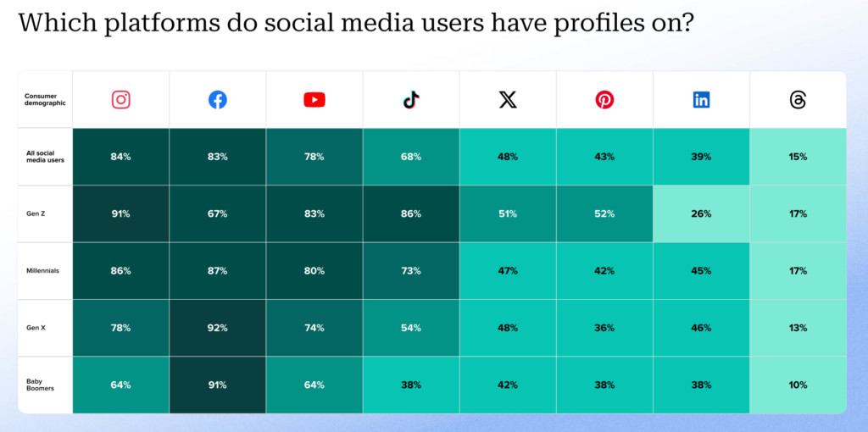Select the Baby Boomers row label
The width and height of the screenshot is (868, 432).
39,385
